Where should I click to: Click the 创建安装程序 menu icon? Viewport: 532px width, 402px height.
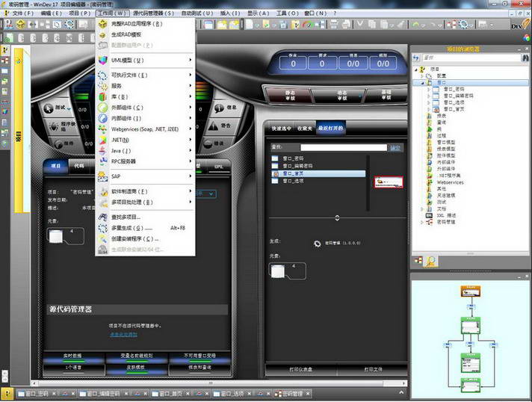pyautogui.click(x=102, y=238)
